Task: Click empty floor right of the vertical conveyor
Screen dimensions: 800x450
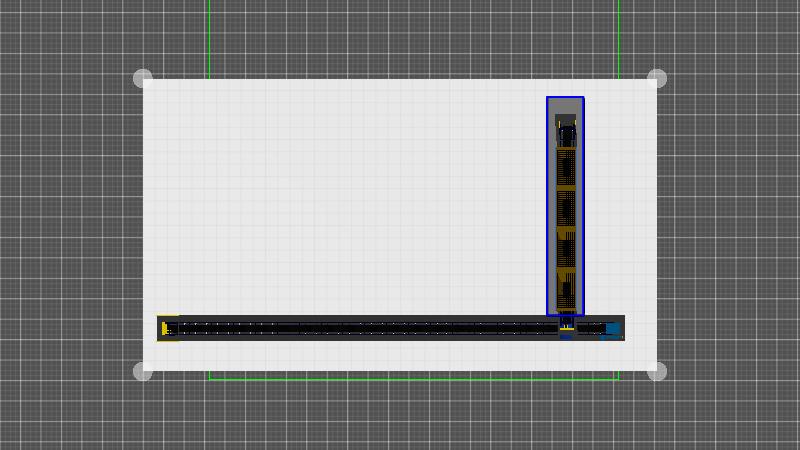Action: [620, 200]
